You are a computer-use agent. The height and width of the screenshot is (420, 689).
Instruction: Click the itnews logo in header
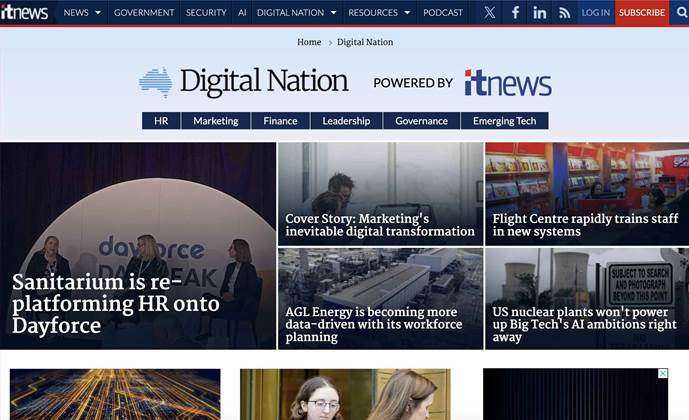(24, 12)
